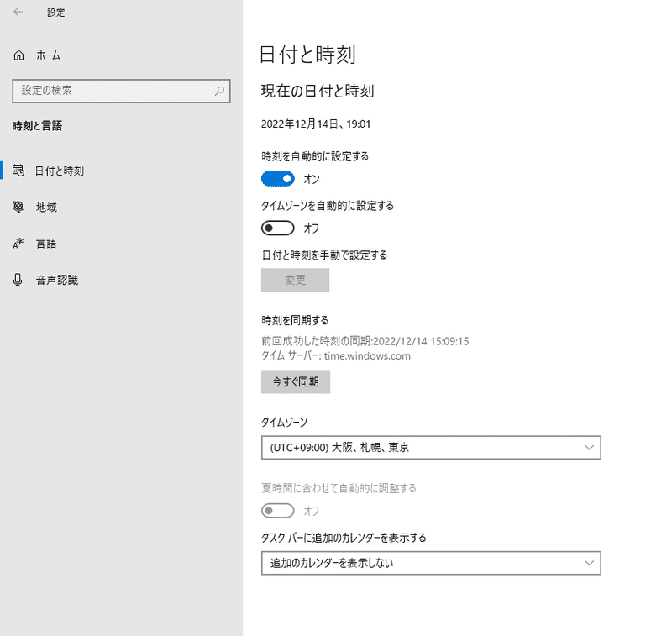Screen dimensions: 672x636
Task: Click 時刻と言語 section label
Action: [37, 125]
